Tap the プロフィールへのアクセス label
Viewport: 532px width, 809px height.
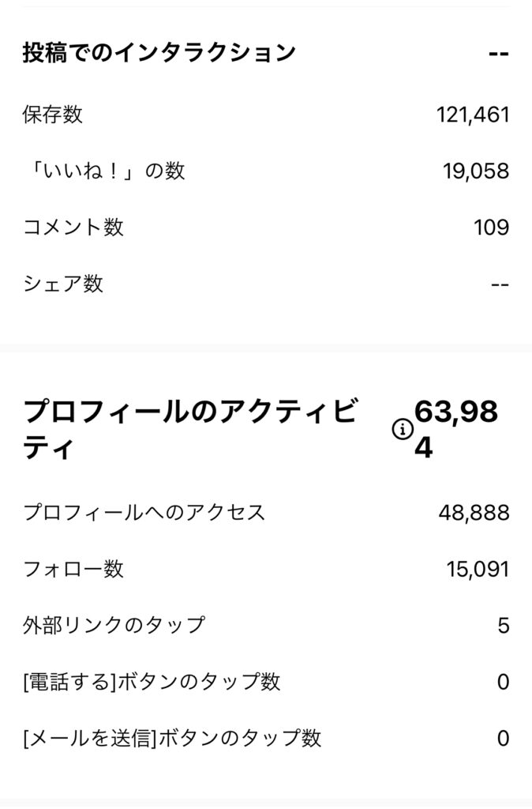tap(144, 513)
